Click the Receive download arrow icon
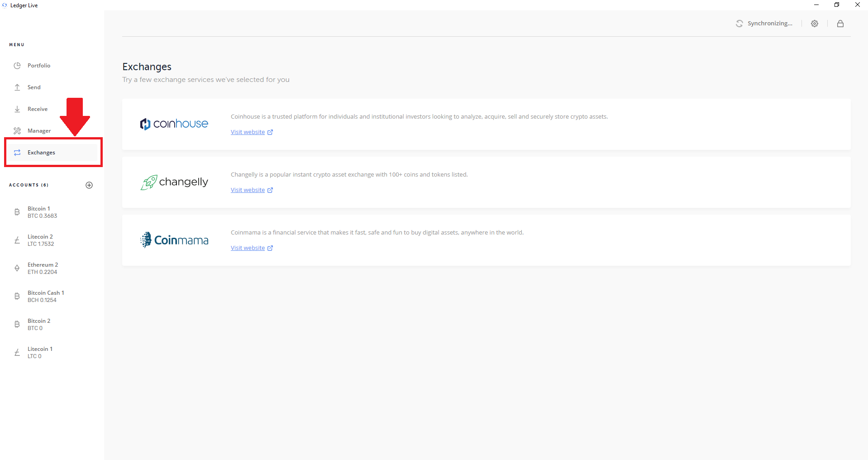Screen dimensions: 868x460 [17, 109]
